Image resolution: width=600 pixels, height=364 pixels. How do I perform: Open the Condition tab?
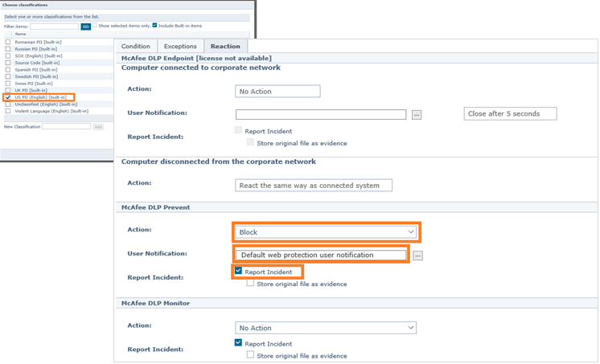pyautogui.click(x=135, y=47)
